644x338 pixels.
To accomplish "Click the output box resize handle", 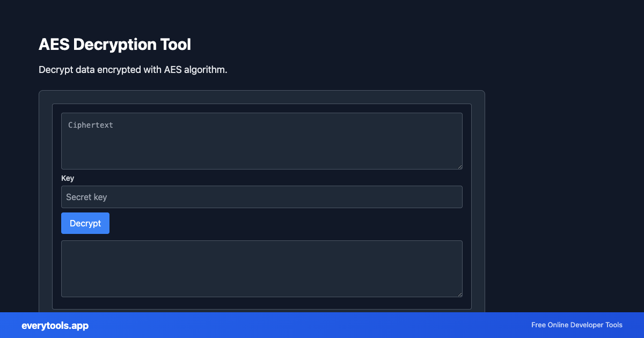I will (x=460, y=295).
